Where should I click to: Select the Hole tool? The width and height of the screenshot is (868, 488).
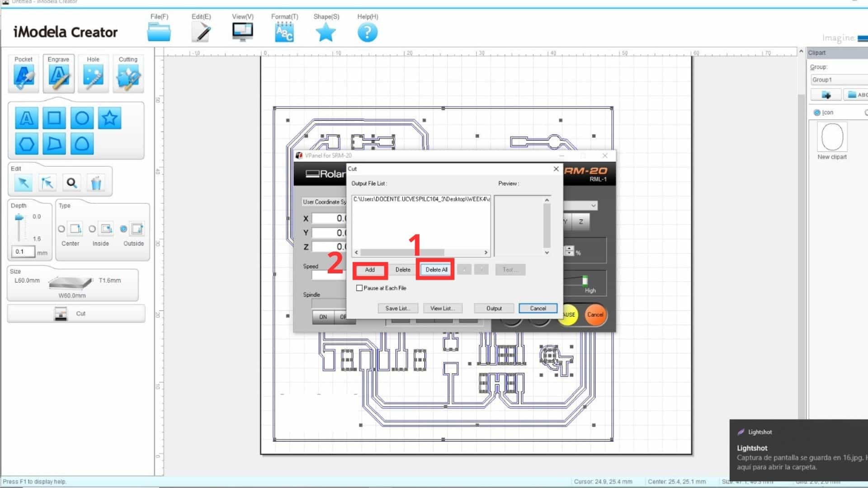point(93,74)
